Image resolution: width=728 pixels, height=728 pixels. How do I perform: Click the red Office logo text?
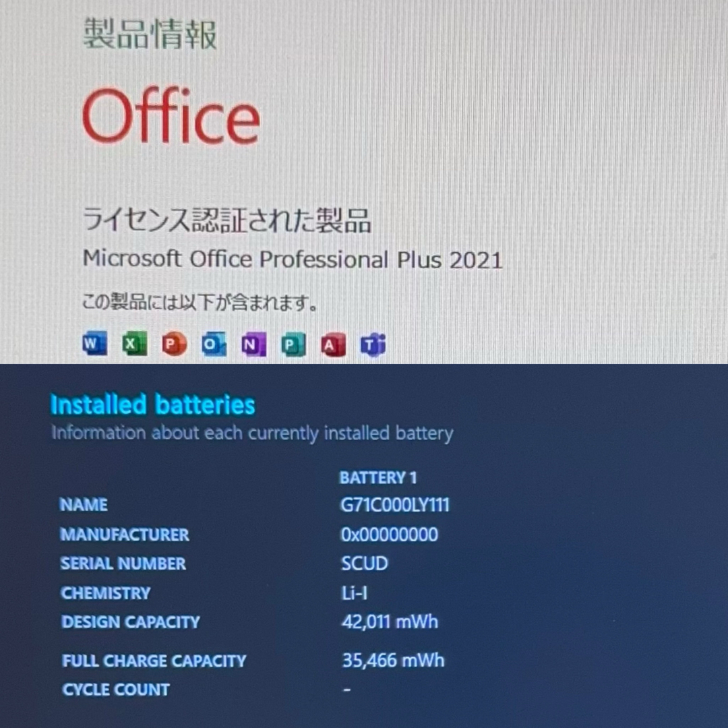[x=171, y=115]
